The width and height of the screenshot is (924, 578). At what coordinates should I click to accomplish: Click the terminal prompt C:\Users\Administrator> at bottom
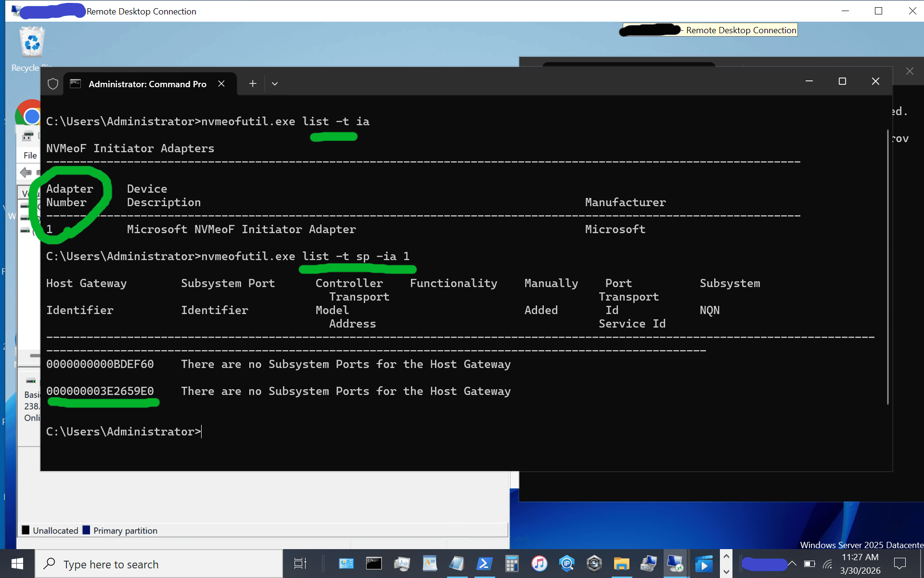(x=123, y=432)
